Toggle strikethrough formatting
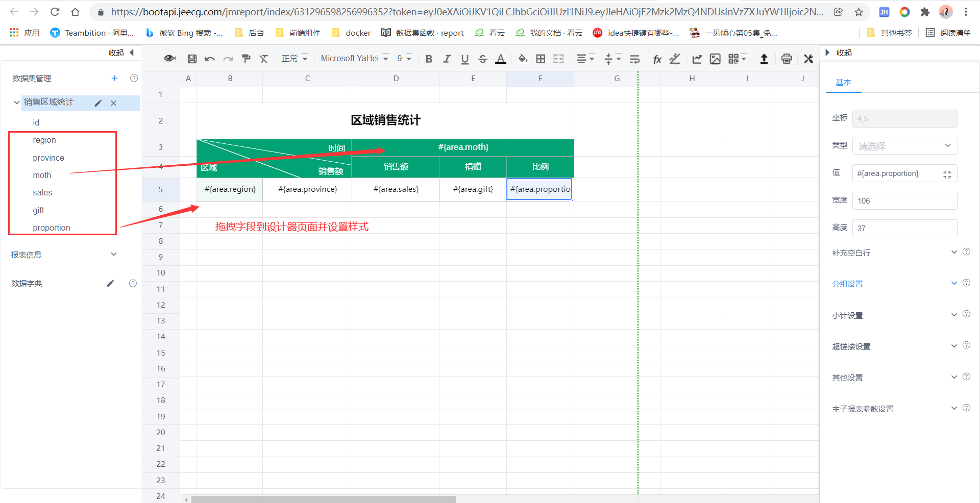The image size is (980, 503). click(482, 59)
